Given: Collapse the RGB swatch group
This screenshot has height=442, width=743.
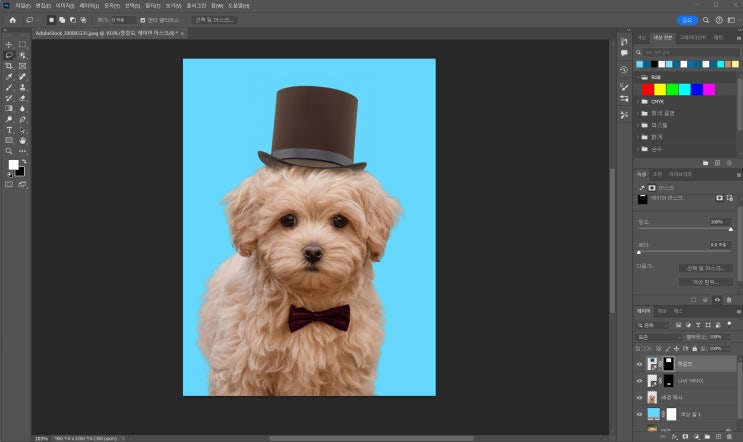Looking at the screenshot, I should pyautogui.click(x=639, y=76).
